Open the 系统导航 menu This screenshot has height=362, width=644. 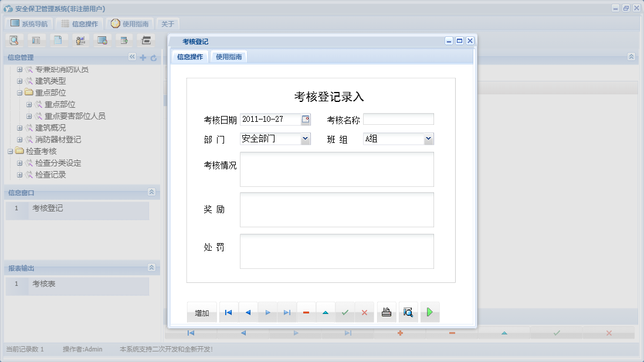coord(28,23)
